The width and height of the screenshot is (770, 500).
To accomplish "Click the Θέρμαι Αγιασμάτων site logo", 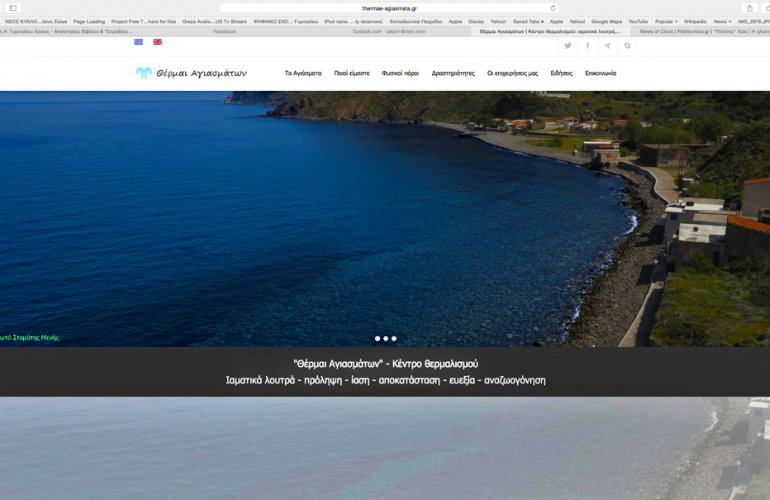I will coord(191,73).
